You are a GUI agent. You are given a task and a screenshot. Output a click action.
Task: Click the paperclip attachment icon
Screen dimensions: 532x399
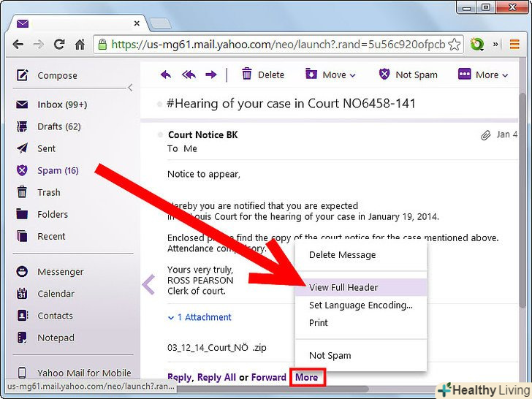pos(485,135)
